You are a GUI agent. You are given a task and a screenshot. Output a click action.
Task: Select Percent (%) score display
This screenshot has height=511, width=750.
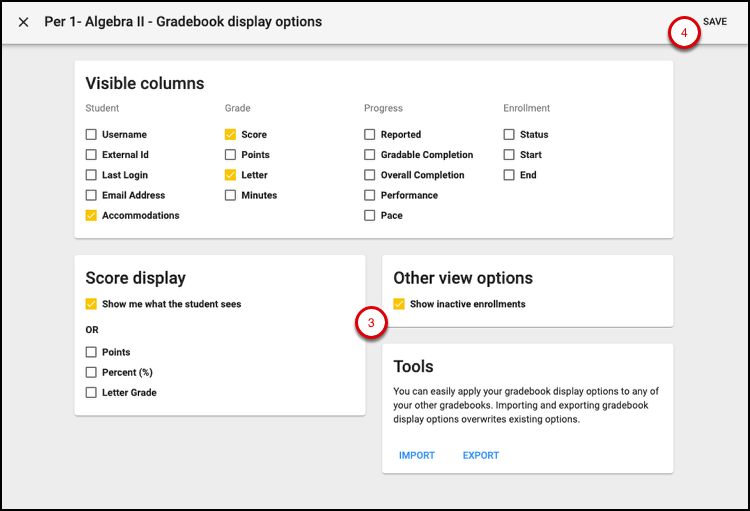(x=91, y=372)
